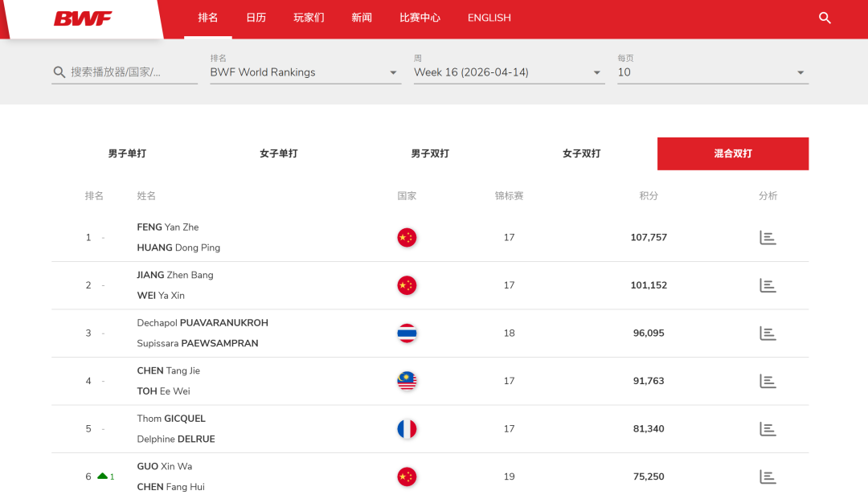
Task: Click Thailand flag in rank 3 row
Action: click(x=407, y=333)
